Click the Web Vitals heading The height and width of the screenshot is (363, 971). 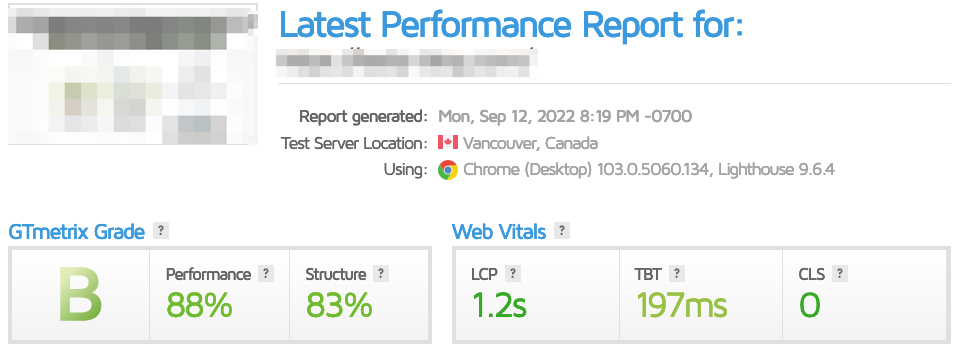499,232
